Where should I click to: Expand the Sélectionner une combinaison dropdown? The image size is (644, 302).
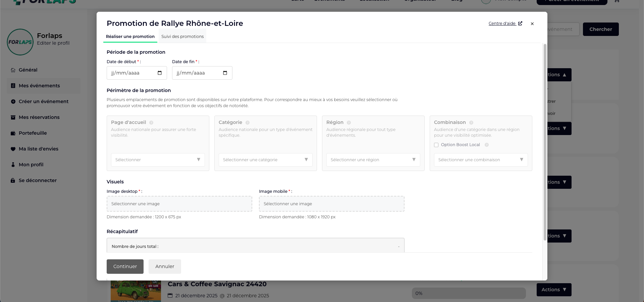481,160
